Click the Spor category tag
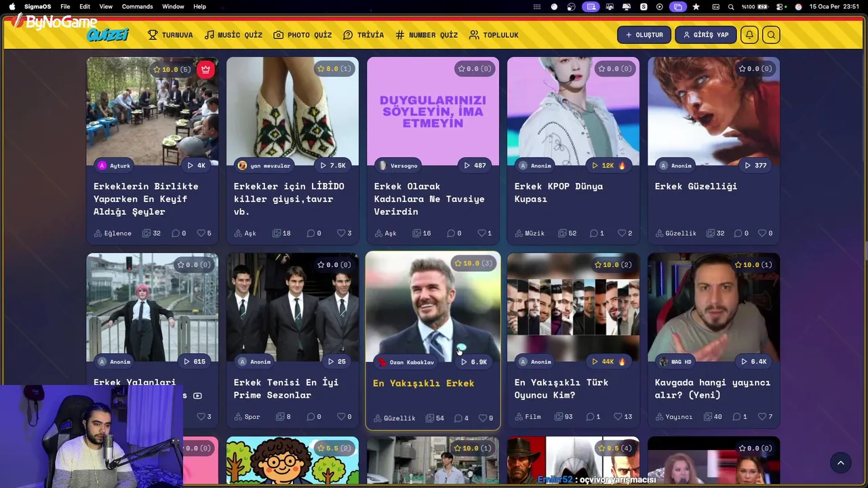The image size is (868, 488). pos(248,417)
